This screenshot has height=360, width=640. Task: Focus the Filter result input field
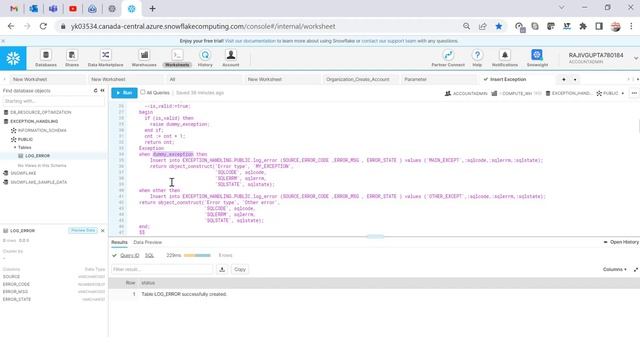pos(162,269)
